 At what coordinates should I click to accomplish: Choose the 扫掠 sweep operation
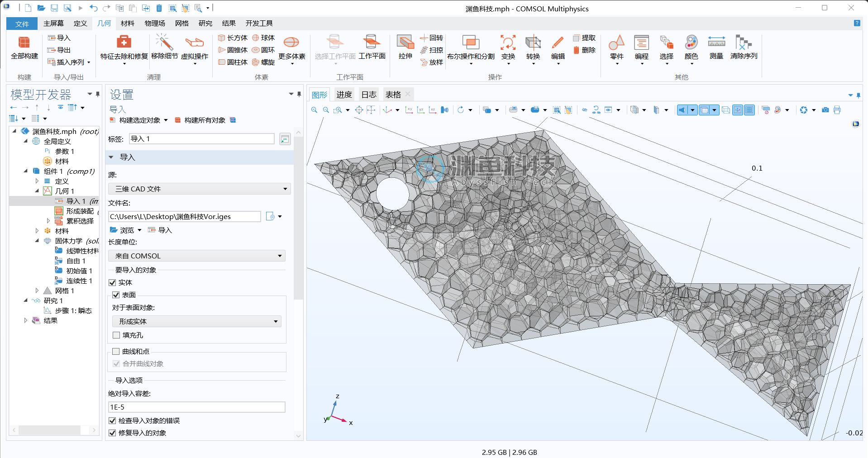432,50
